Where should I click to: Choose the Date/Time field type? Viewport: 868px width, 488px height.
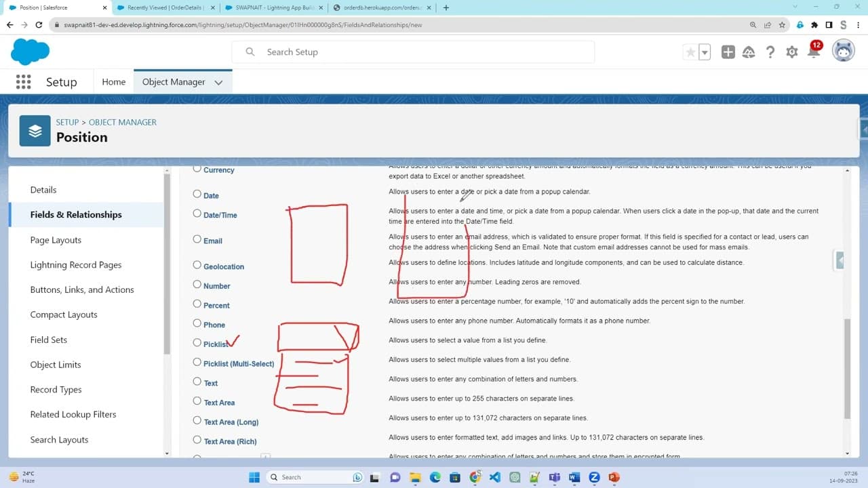point(197,213)
